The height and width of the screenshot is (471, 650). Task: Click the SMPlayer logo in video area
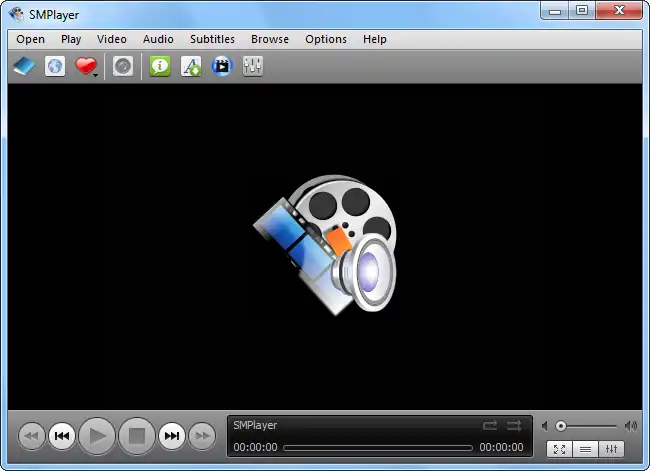point(325,245)
